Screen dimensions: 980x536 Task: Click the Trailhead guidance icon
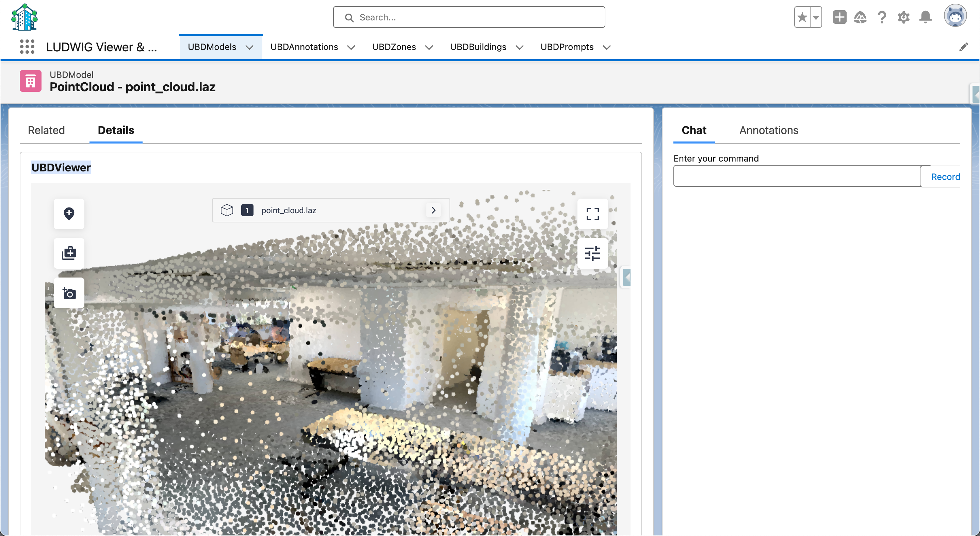860,17
